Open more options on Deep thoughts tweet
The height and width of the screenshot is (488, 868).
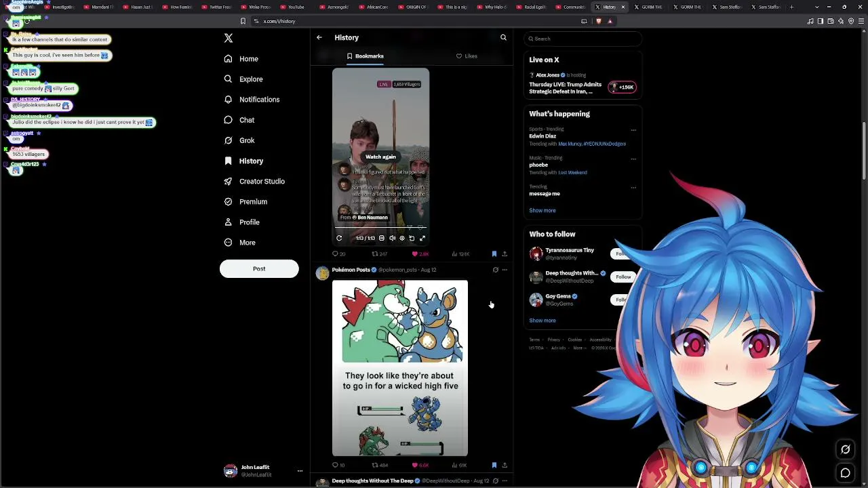[x=504, y=481]
